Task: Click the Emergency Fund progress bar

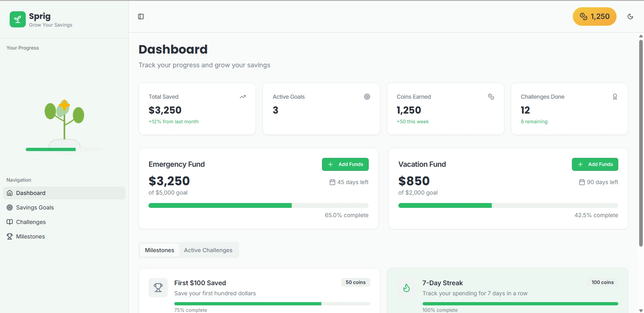Action: tap(258, 205)
